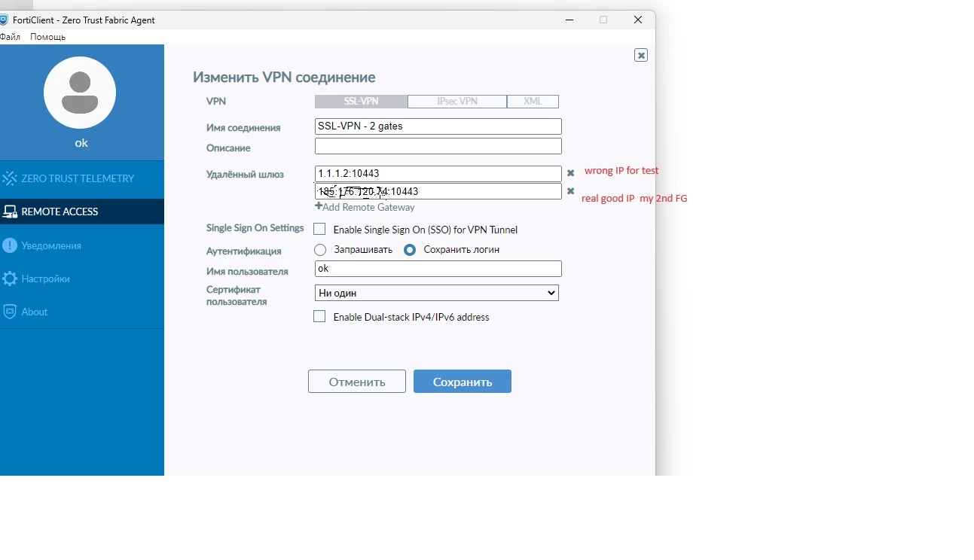Click the user avatar profile picture

80,93
